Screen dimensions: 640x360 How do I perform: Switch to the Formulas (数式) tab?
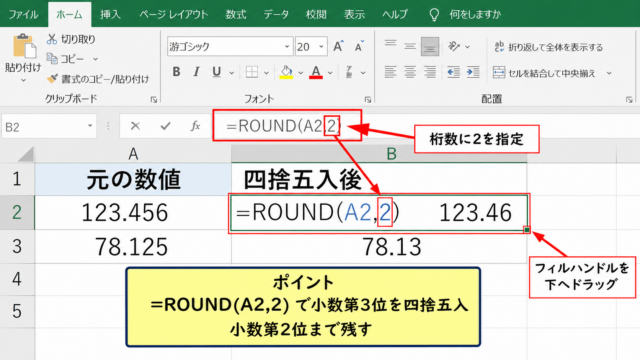tap(236, 14)
